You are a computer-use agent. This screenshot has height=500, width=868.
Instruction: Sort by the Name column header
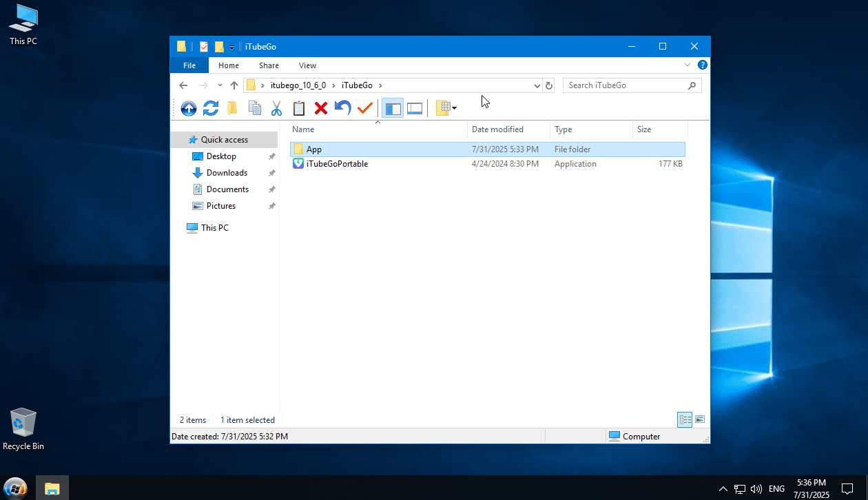pyautogui.click(x=378, y=129)
